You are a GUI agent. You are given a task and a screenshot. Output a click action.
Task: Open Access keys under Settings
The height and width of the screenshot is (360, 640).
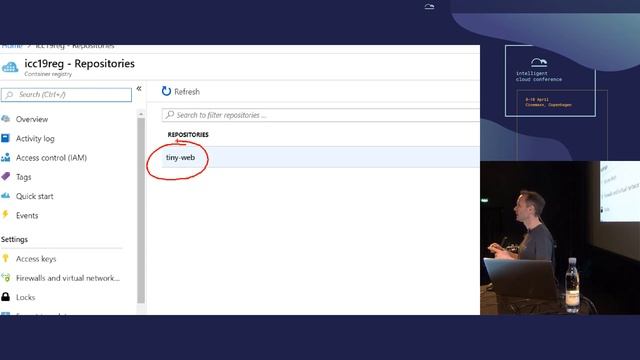point(36,259)
